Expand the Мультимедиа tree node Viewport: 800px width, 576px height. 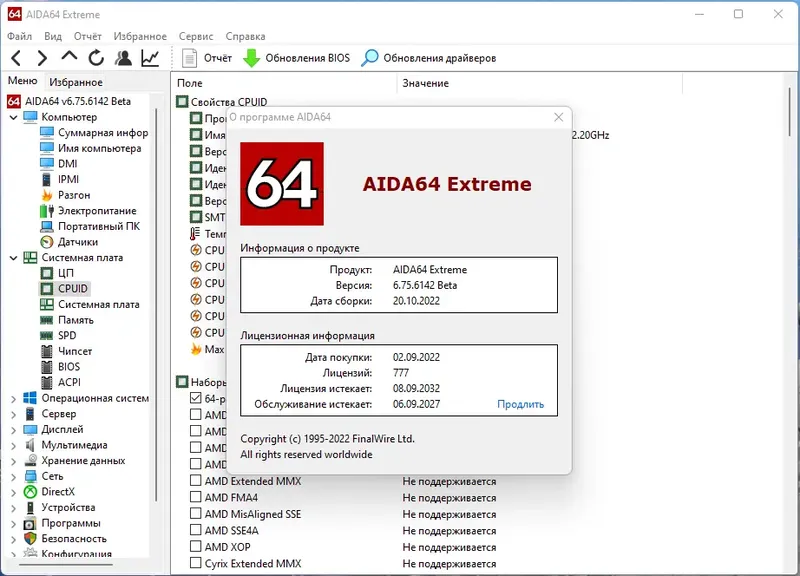14,445
